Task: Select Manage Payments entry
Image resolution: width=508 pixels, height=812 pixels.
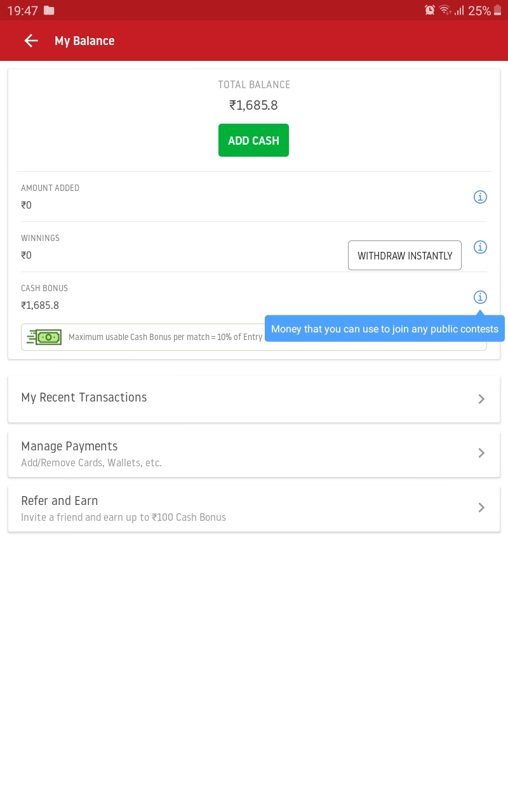Action: 254,454
